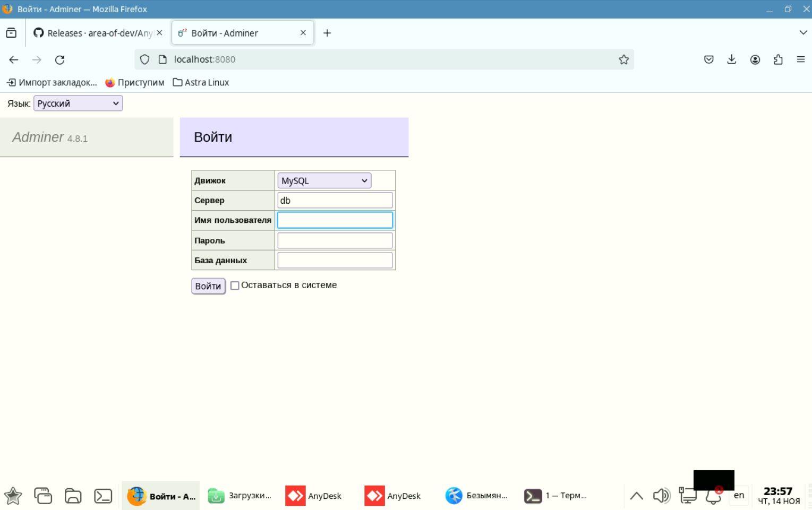Image resolution: width=812 pixels, height=510 pixels.
Task: Switch to Firefox Войти taskbar item
Action: tap(161, 496)
